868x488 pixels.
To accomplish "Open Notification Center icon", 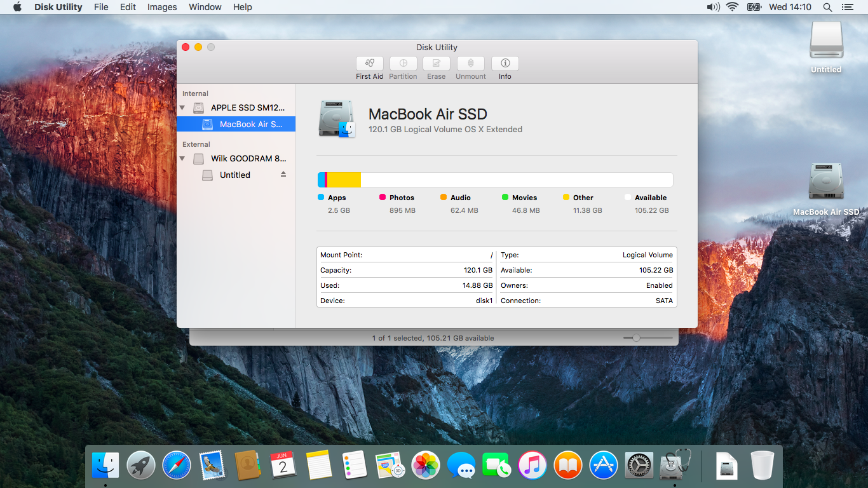I will pos(847,7).
